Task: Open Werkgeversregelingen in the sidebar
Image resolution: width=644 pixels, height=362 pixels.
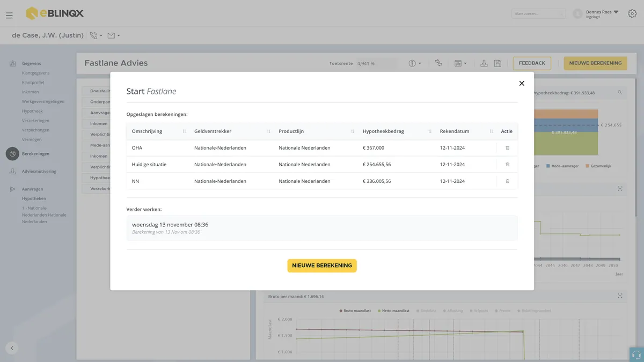Action: click(43, 101)
